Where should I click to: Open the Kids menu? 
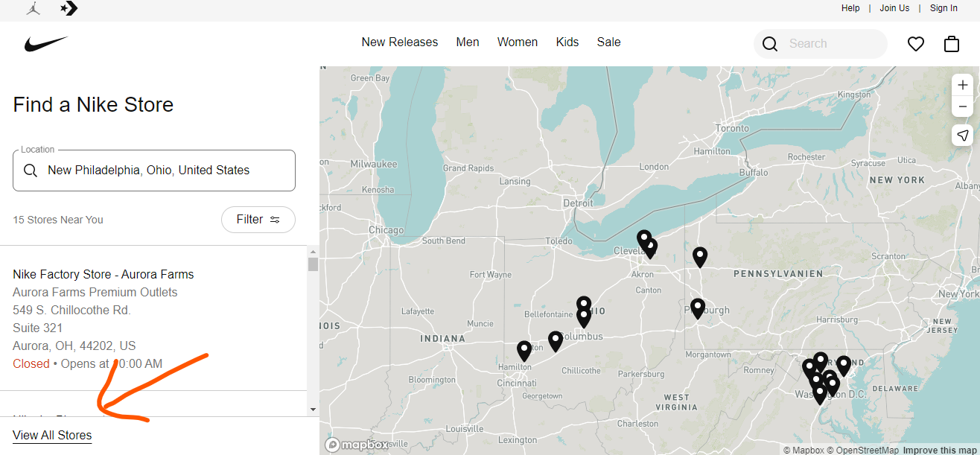567,42
